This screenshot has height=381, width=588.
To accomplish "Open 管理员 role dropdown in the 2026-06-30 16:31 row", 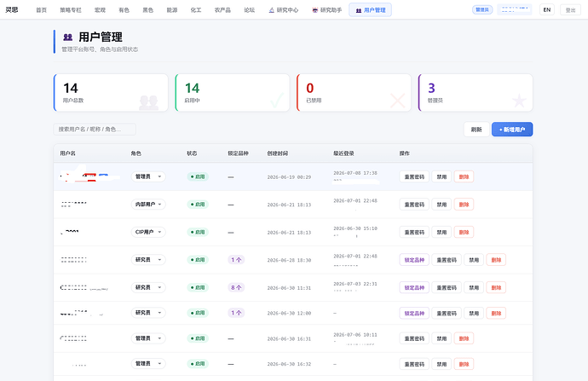I will (x=148, y=338).
